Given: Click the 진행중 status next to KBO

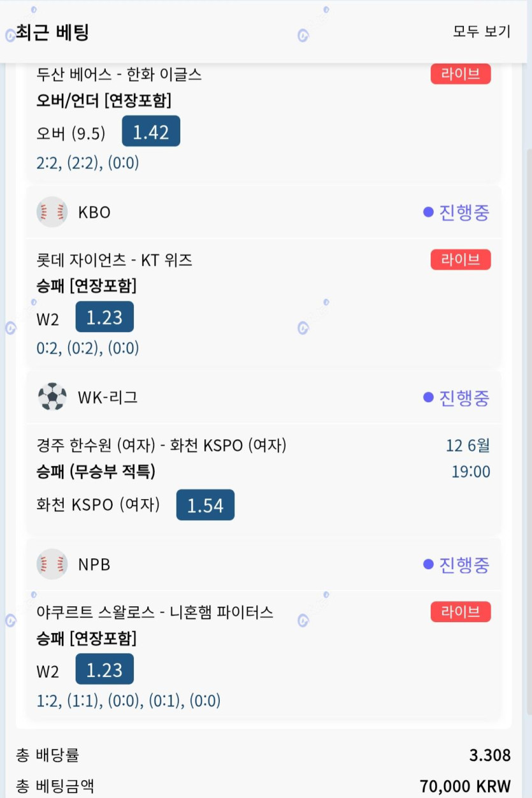Looking at the screenshot, I should (x=456, y=212).
